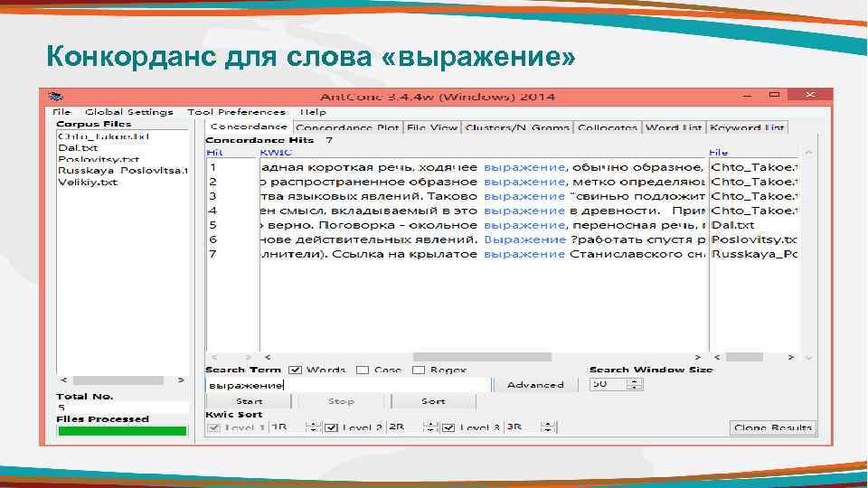Select Velikiy.txt in Corpus Files

(88, 182)
